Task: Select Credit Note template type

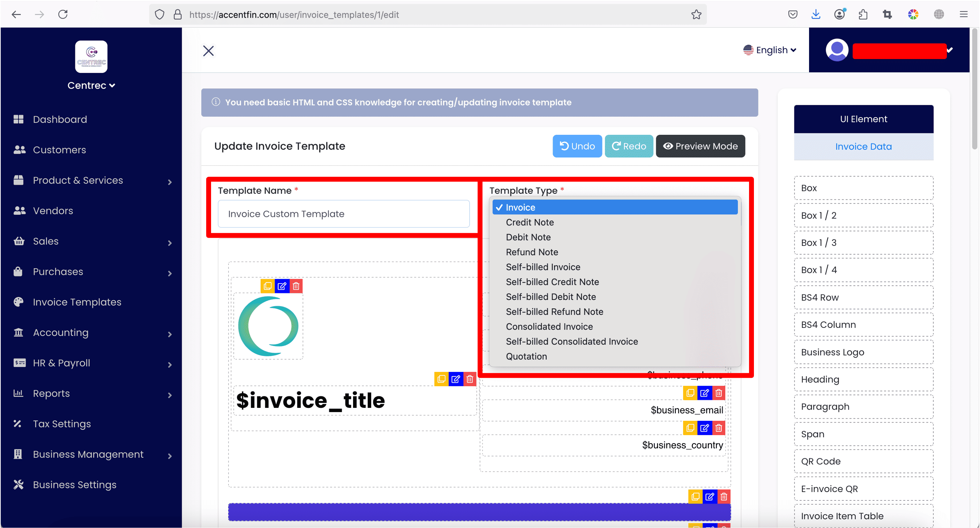Action: [x=530, y=222]
